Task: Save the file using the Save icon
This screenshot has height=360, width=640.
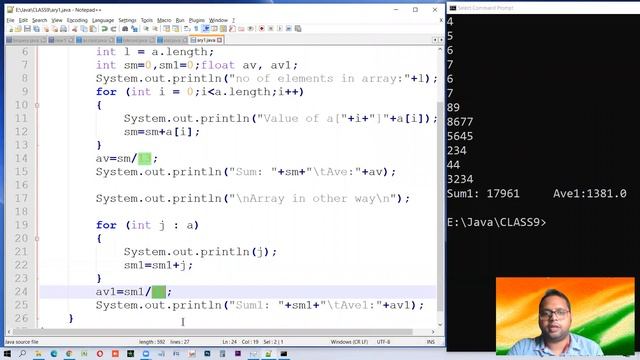Action: point(27,29)
